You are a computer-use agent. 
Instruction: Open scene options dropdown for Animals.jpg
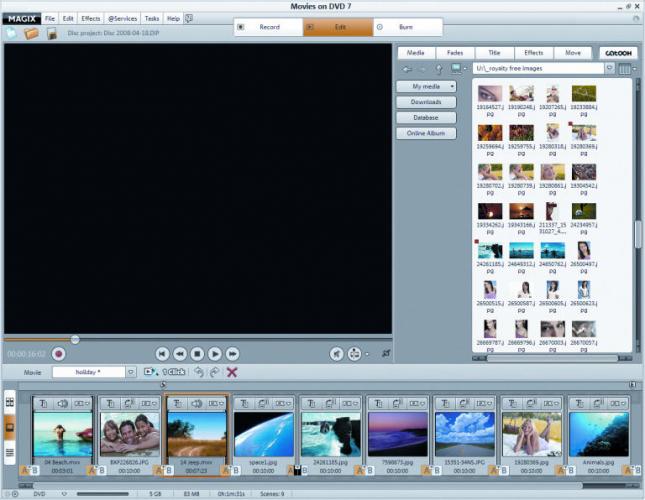(618, 404)
